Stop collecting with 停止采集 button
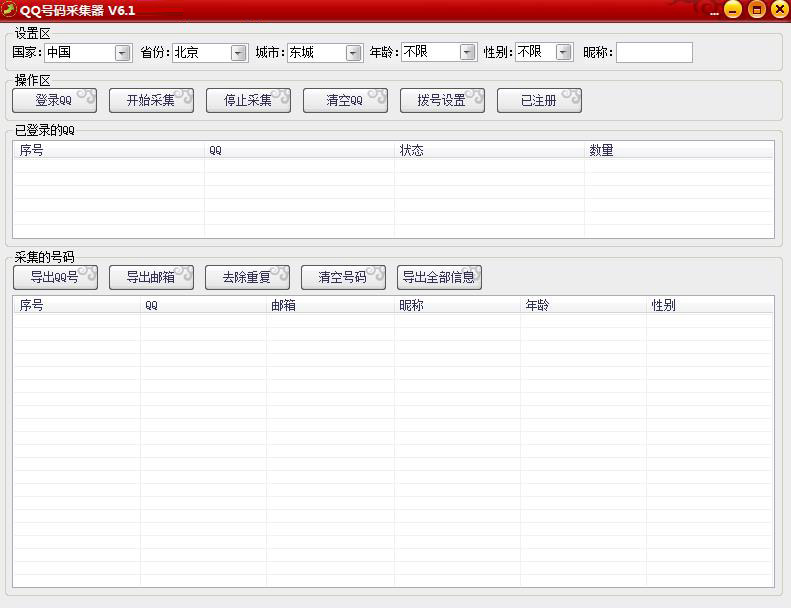The width and height of the screenshot is (791, 608). [x=248, y=100]
